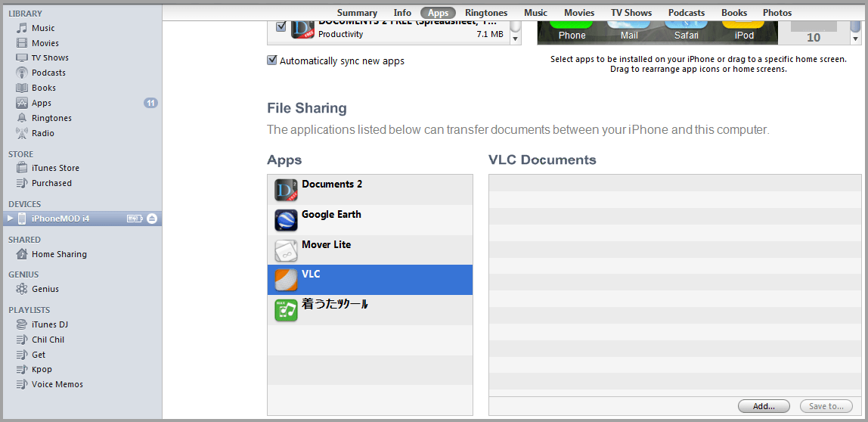Click the File Sharing heading
Screen dimensions: 868x422
(307, 108)
